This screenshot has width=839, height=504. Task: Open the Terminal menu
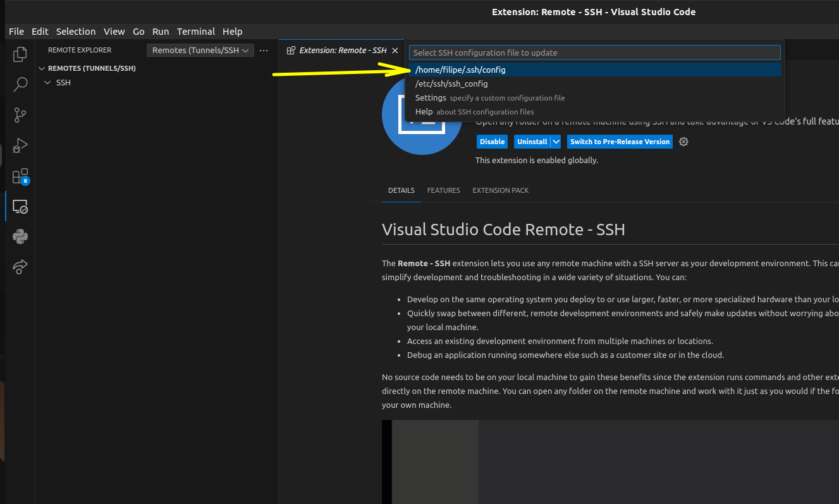pos(196,31)
